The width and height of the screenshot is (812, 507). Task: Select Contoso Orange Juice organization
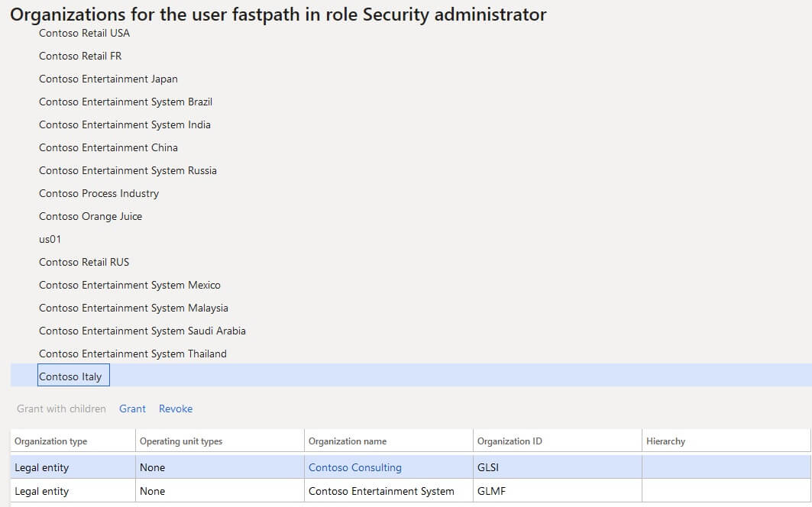coord(90,216)
